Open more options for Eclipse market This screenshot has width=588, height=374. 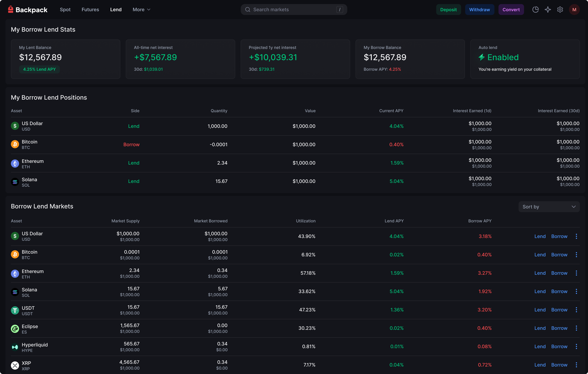point(576,328)
